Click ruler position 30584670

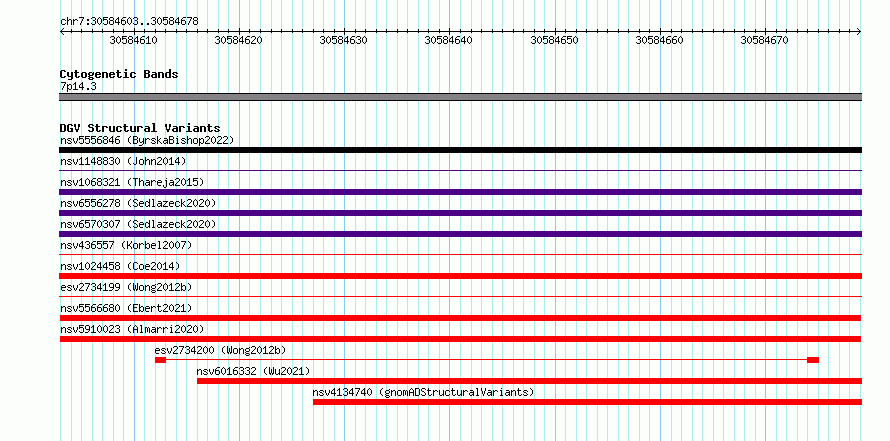(x=765, y=40)
